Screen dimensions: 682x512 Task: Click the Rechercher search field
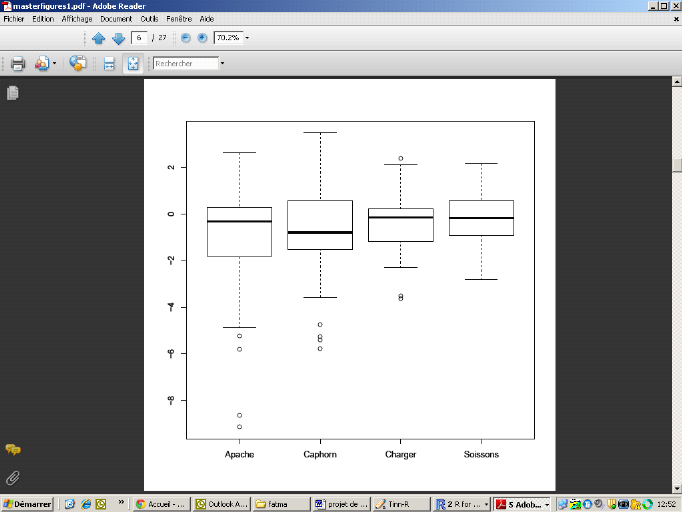point(186,64)
